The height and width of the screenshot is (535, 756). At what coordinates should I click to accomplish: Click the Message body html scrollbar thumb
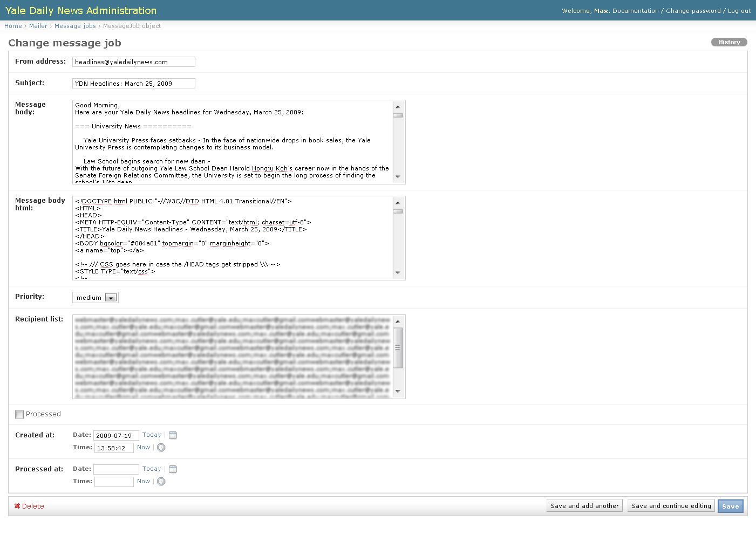398,211
